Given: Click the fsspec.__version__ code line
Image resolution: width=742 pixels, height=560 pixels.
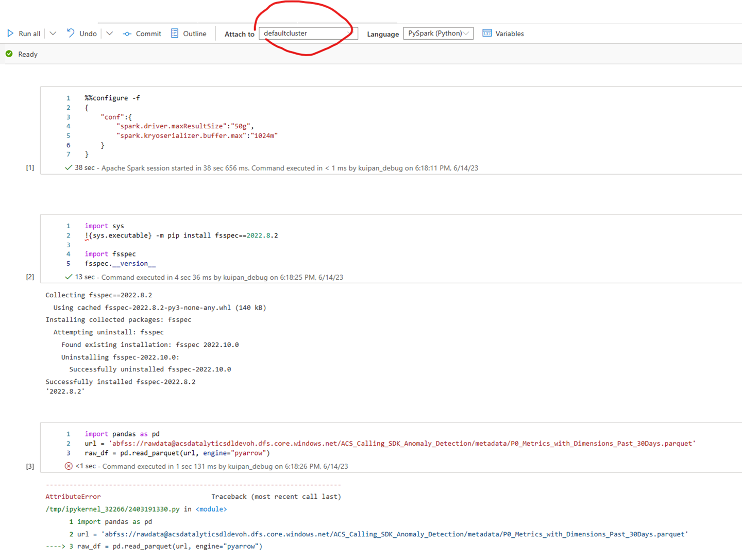Looking at the screenshot, I should [x=120, y=263].
